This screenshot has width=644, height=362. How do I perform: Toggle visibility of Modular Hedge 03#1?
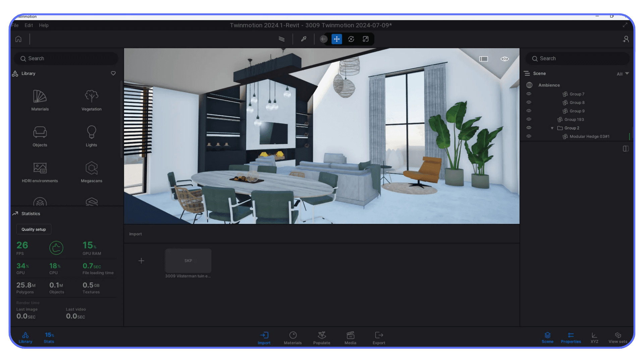[529, 136]
